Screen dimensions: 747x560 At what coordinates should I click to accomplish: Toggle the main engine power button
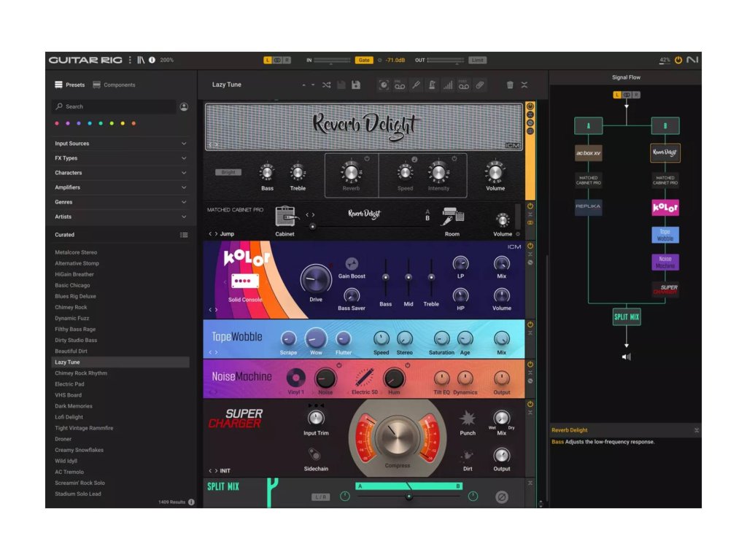click(678, 60)
